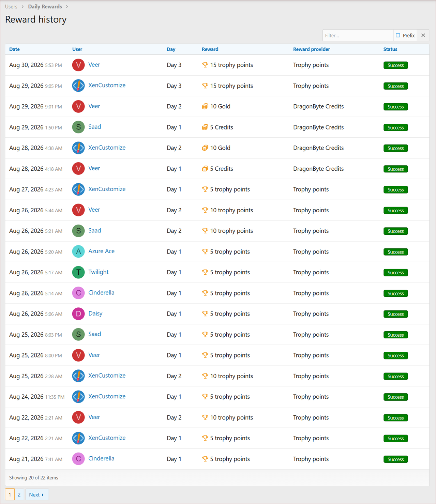This screenshot has width=436, height=504.
Task: Open Daisy user profile link
Action: 95,314
